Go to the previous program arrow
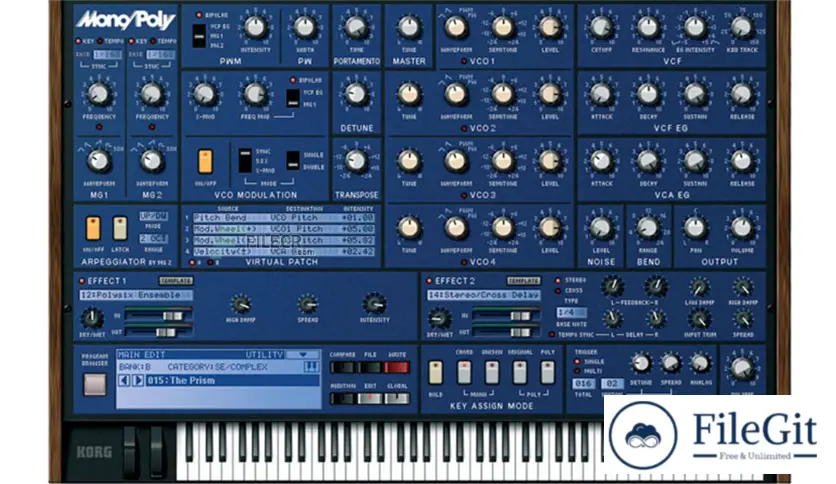Image resolution: width=836 pixels, height=484 pixels. coord(124,381)
